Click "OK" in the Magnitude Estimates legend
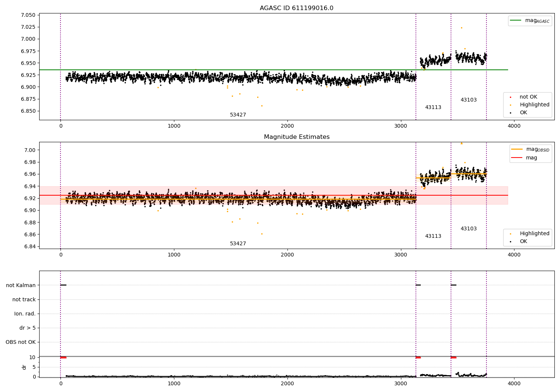This screenshot has width=560, height=392. [x=523, y=242]
